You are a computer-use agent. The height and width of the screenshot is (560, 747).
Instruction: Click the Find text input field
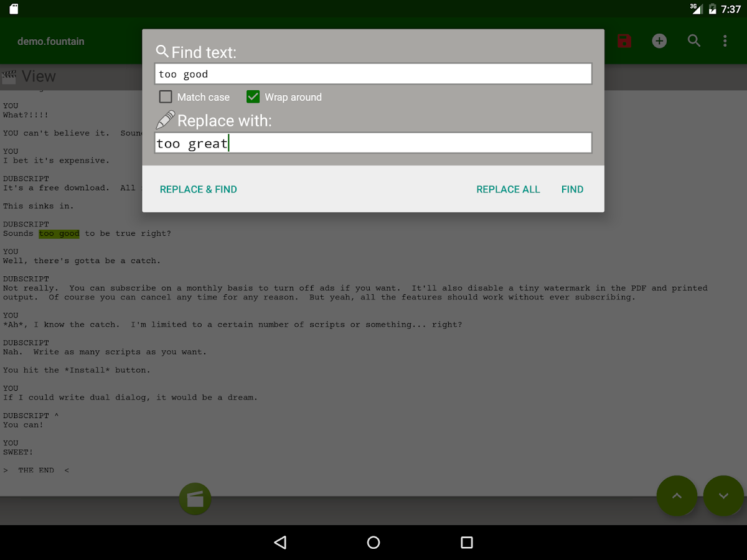coord(373,74)
